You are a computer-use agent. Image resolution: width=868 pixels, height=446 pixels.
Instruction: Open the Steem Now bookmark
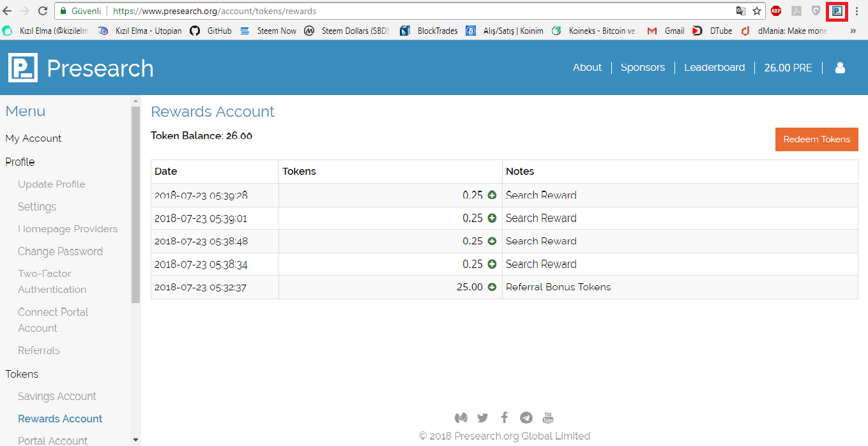pos(268,31)
